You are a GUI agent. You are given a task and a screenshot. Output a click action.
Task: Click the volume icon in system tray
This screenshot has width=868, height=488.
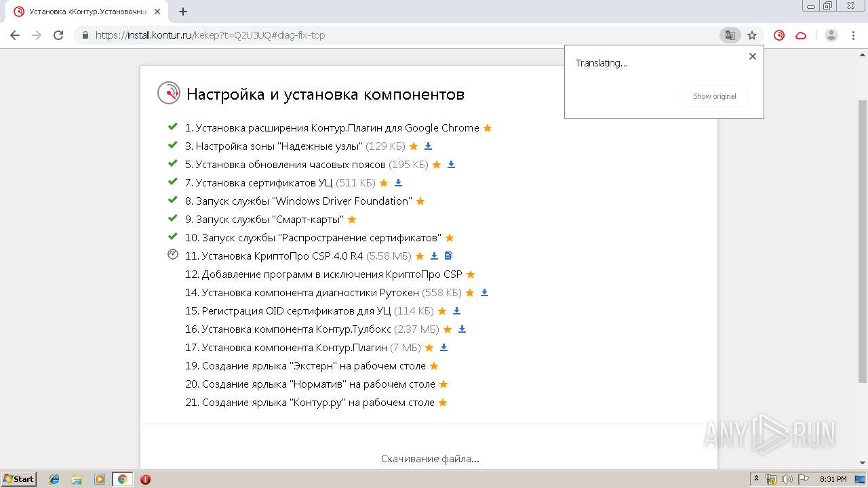pos(787,479)
